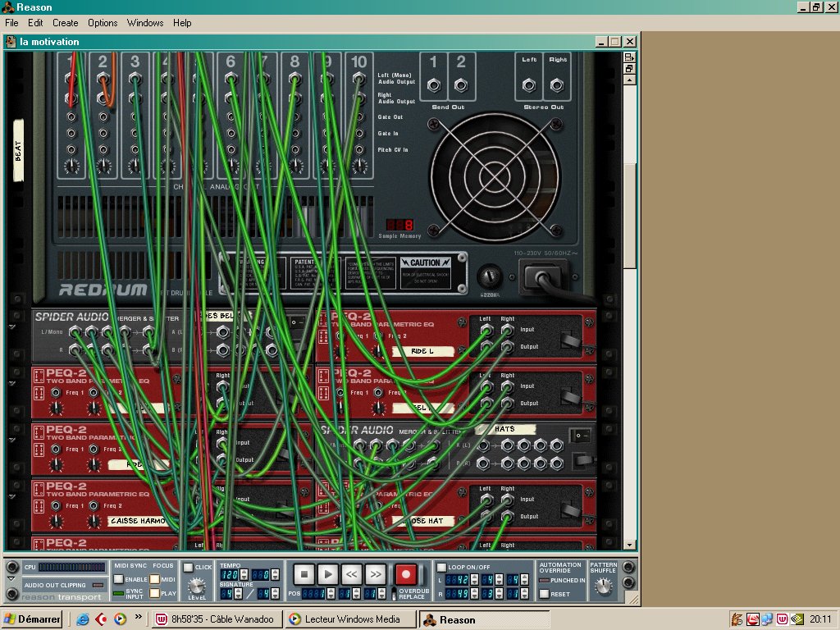Click channel 3 Left Audio Output jack
Image resolution: width=840 pixels, height=630 pixels.
pos(135,79)
